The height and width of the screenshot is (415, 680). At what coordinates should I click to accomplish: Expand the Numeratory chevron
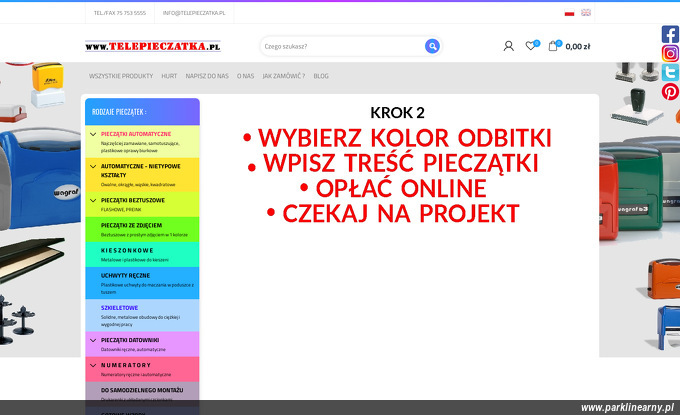click(93, 365)
